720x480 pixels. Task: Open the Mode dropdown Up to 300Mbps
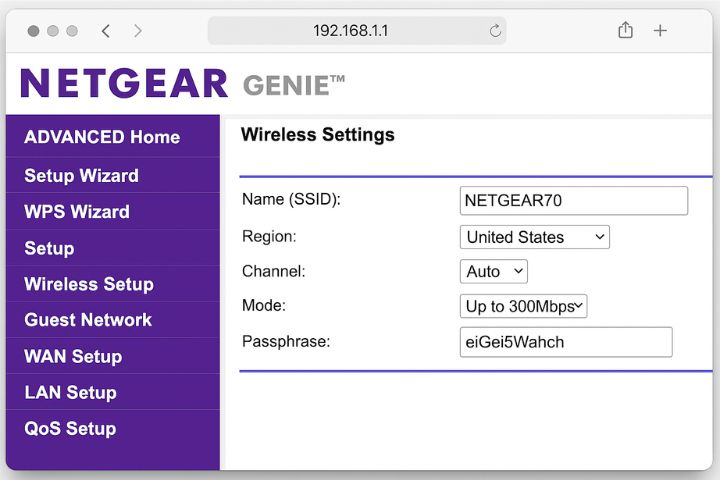(x=523, y=306)
